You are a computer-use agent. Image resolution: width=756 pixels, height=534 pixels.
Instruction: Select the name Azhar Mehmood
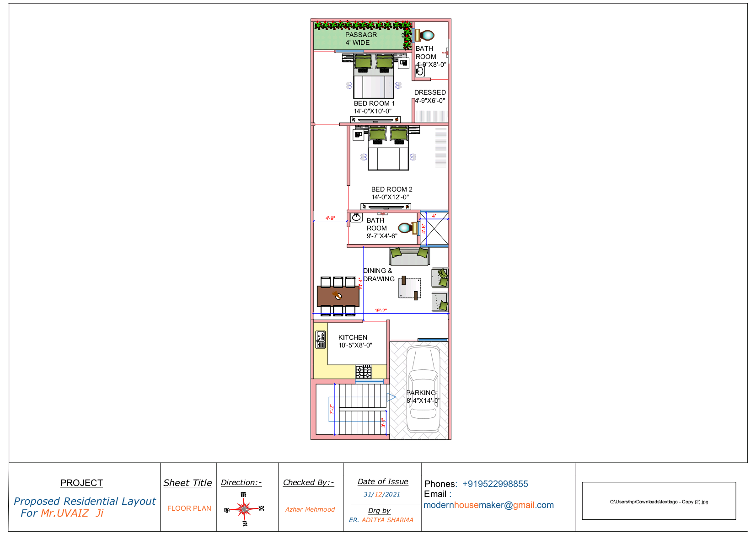pyautogui.click(x=310, y=509)
